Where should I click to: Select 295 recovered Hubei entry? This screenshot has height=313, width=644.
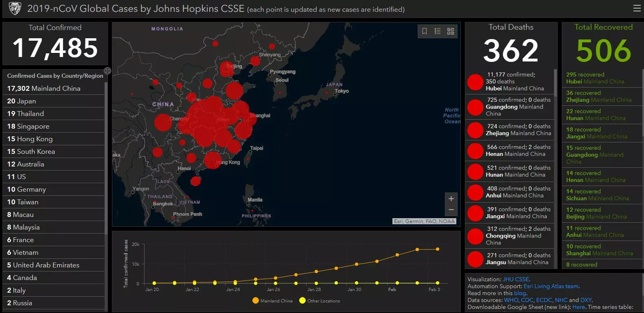(x=601, y=78)
